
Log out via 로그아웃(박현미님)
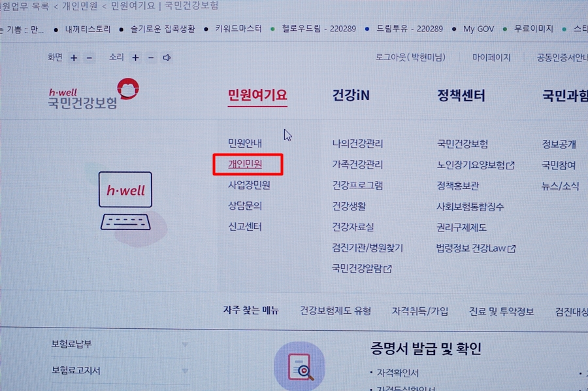coord(410,58)
